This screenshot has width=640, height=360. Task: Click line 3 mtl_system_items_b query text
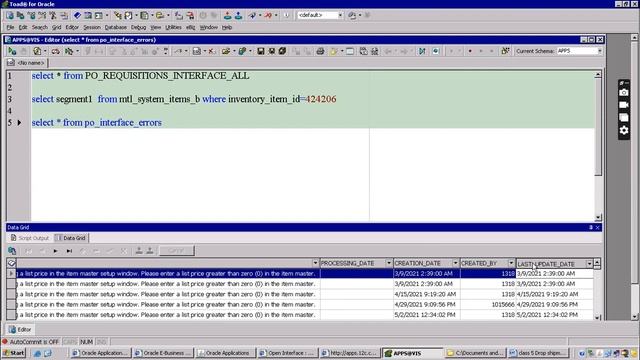pos(184,99)
